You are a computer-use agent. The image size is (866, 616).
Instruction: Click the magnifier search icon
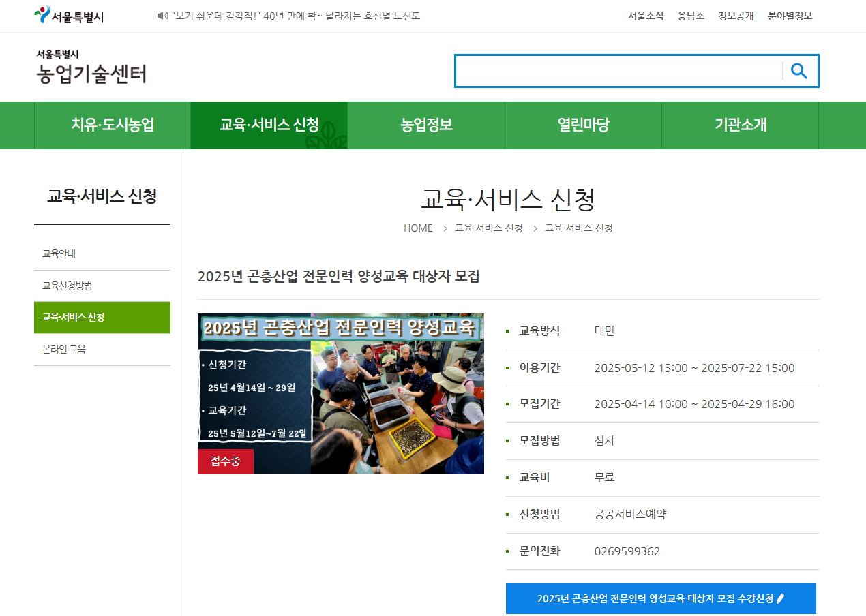coord(799,71)
